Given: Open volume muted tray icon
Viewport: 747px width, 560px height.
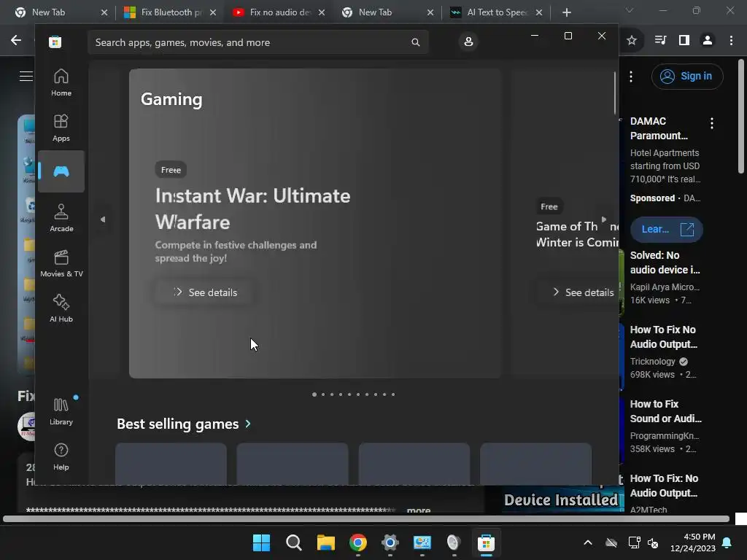Looking at the screenshot, I should pos(653,542).
